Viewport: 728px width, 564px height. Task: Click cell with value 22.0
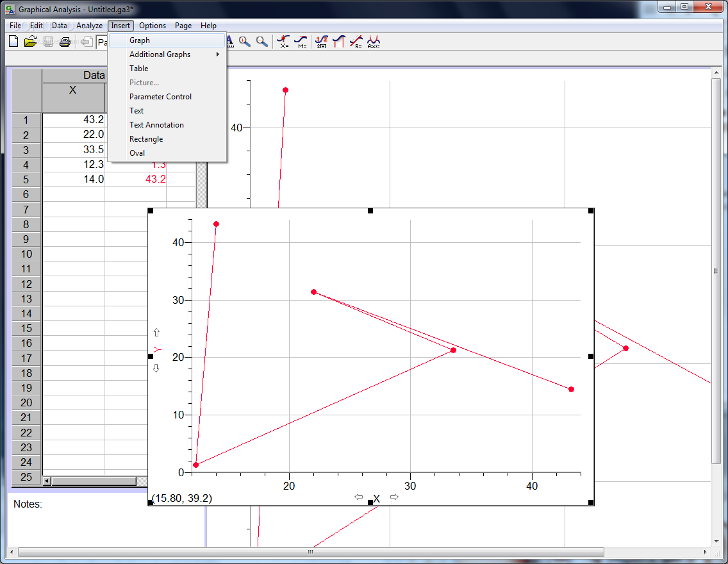click(73, 135)
